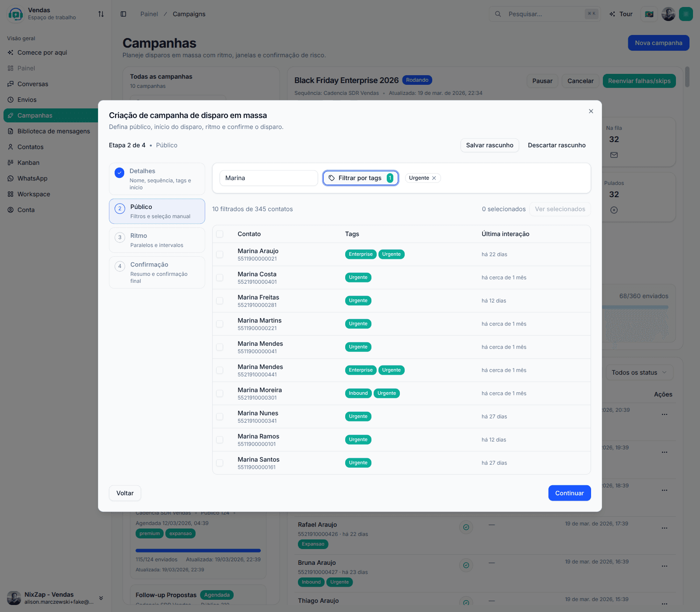Open the language flag selector

pos(649,14)
